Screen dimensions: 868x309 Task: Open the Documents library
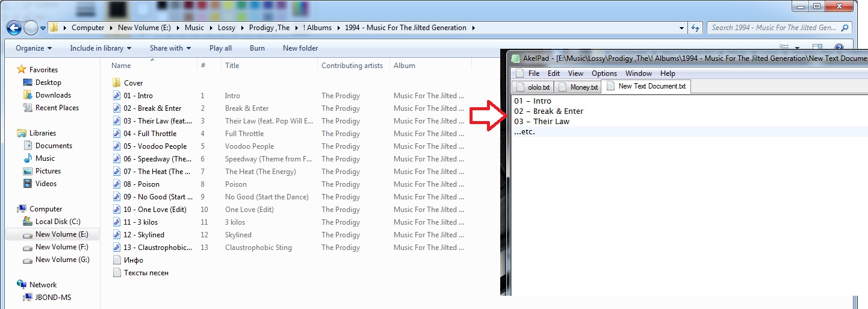(x=54, y=146)
